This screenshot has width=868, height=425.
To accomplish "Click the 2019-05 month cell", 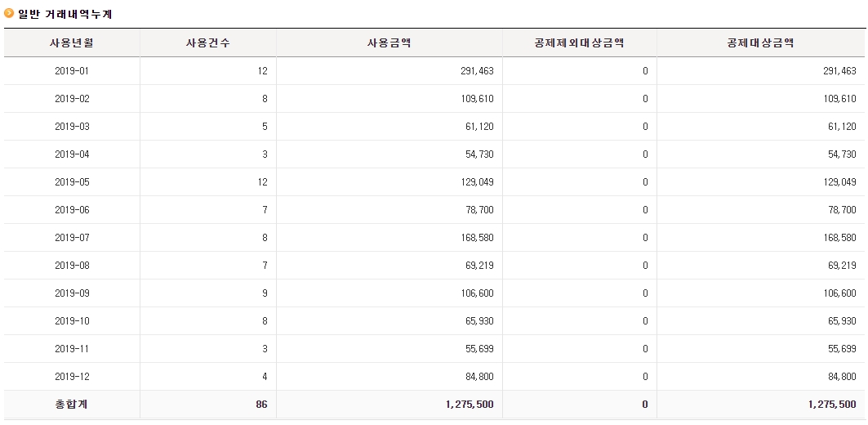I will pyautogui.click(x=72, y=181).
